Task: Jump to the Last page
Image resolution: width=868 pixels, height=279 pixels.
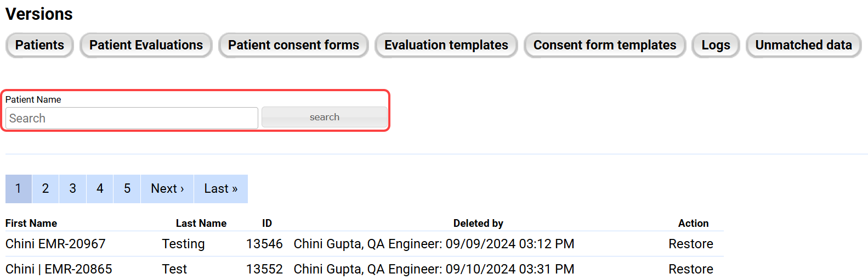Action: [x=220, y=189]
